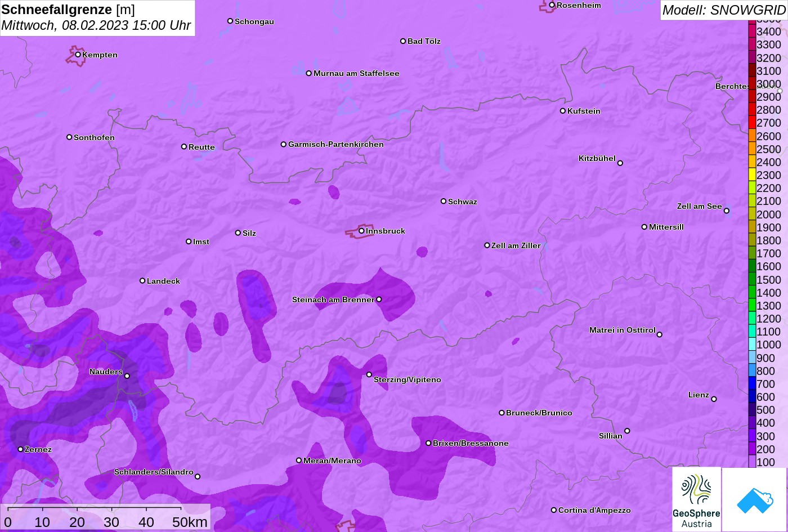
Task: Click the Zell am Ziller label
Action: coord(516,245)
